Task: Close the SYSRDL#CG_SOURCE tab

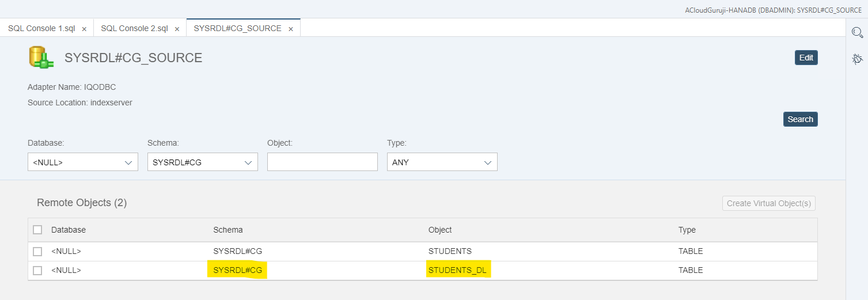Action: point(291,28)
